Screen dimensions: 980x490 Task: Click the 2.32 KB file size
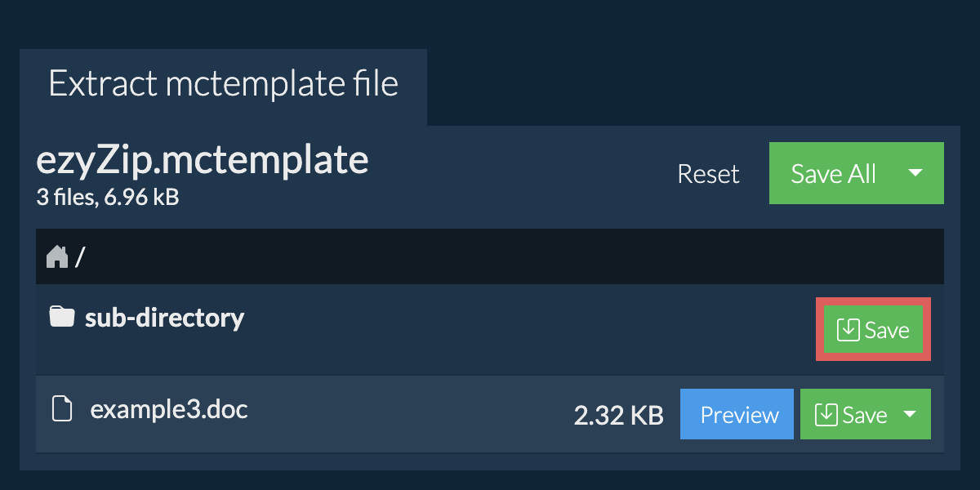[x=618, y=416]
